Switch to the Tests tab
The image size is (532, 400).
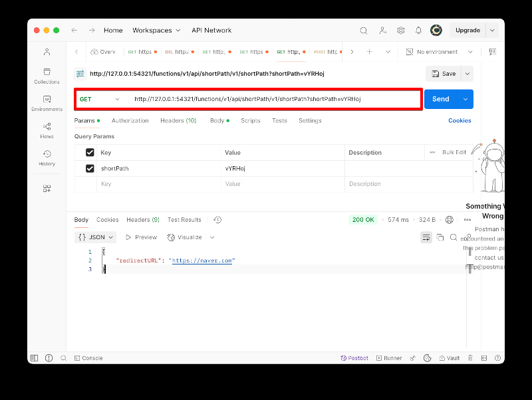[279, 121]
